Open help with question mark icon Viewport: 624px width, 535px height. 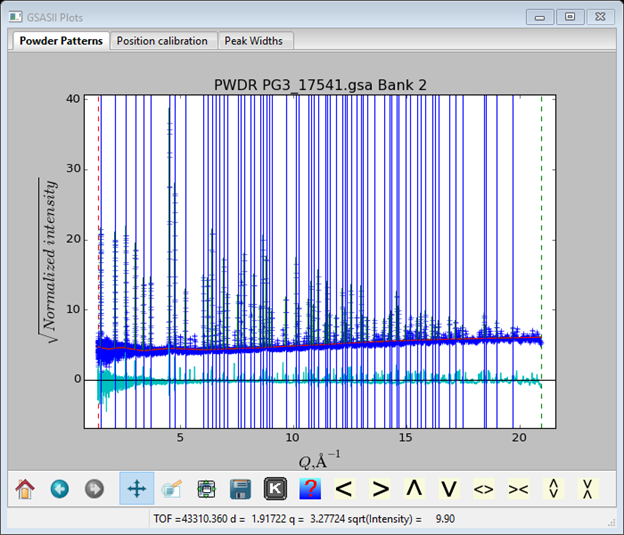tap(309, 489)
